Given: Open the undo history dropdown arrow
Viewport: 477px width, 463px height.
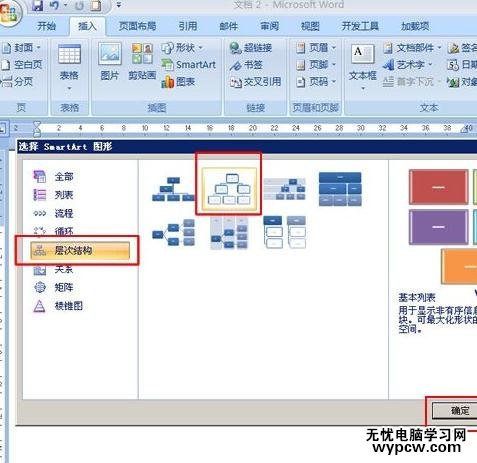Looking at the screenshot, I should coord(65,5).
